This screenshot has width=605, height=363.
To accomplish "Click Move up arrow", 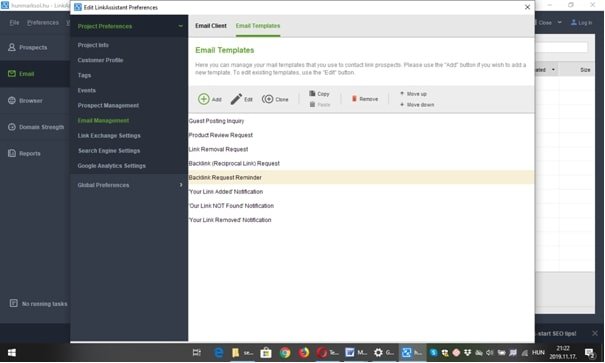I will (x=402, y=94).
